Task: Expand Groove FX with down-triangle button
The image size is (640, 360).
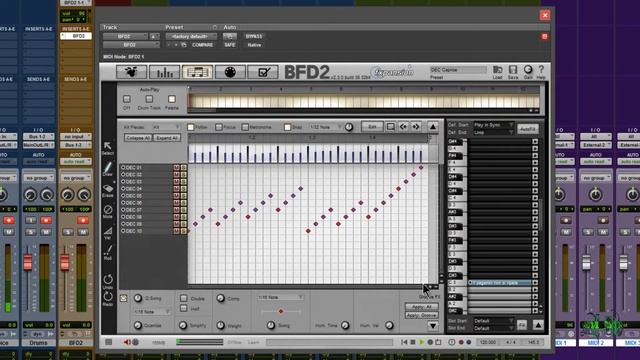Action: coord(433,326)
